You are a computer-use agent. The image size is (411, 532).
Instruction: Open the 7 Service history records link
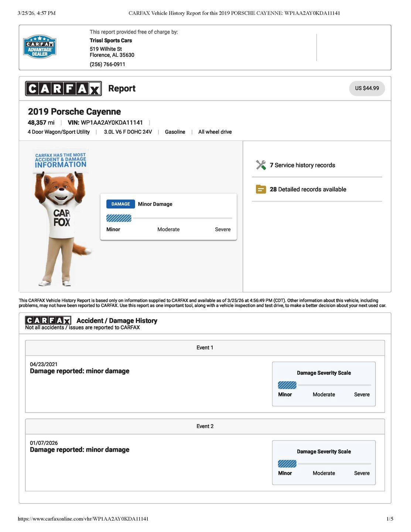[302, 165]
